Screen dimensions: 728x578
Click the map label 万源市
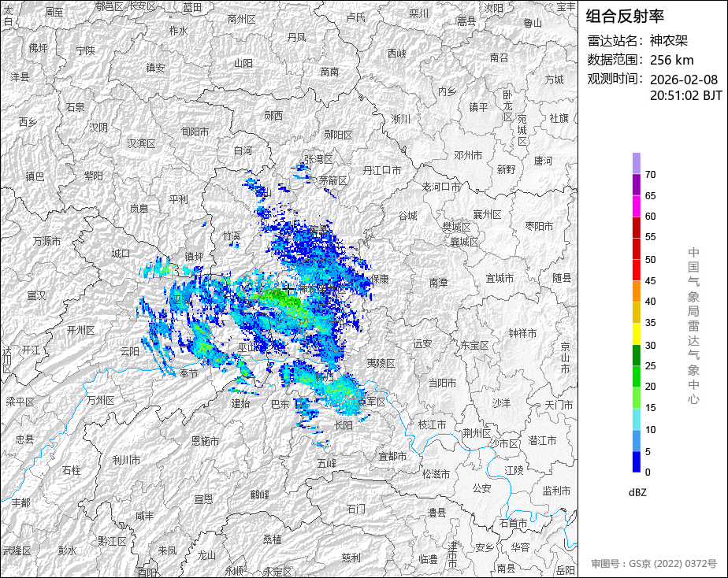tap(47, 241)
